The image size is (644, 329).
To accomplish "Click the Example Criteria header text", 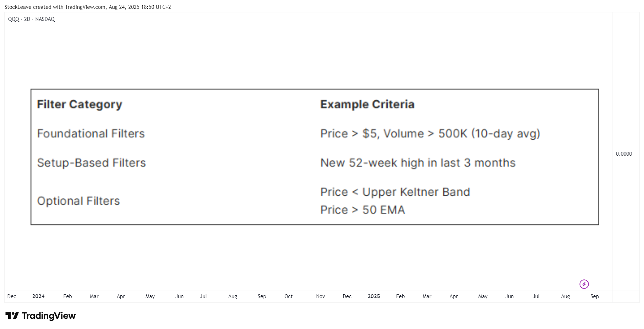I will [367, 104].
